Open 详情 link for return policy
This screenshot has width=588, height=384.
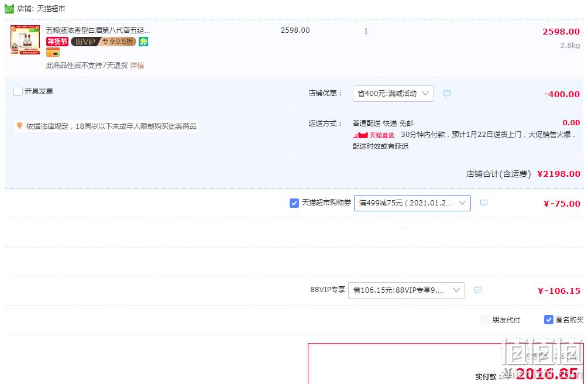pyautogui.click(x=137, y=66)
